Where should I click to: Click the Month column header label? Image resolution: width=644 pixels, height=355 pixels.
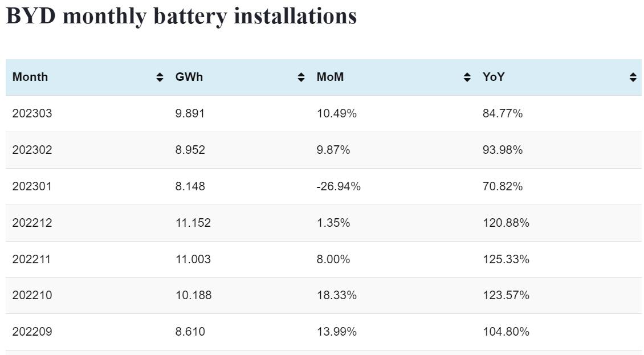point(30,77)
